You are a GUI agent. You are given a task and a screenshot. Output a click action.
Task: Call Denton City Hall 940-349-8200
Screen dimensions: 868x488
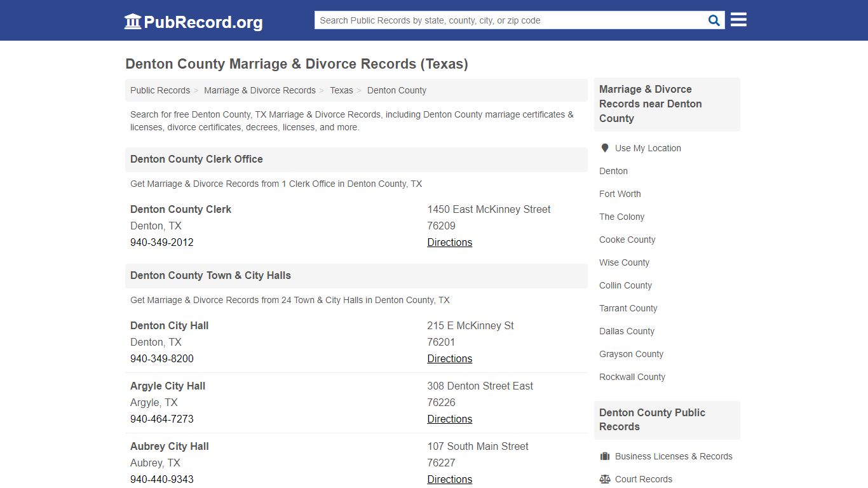click(x=162, y=358)
